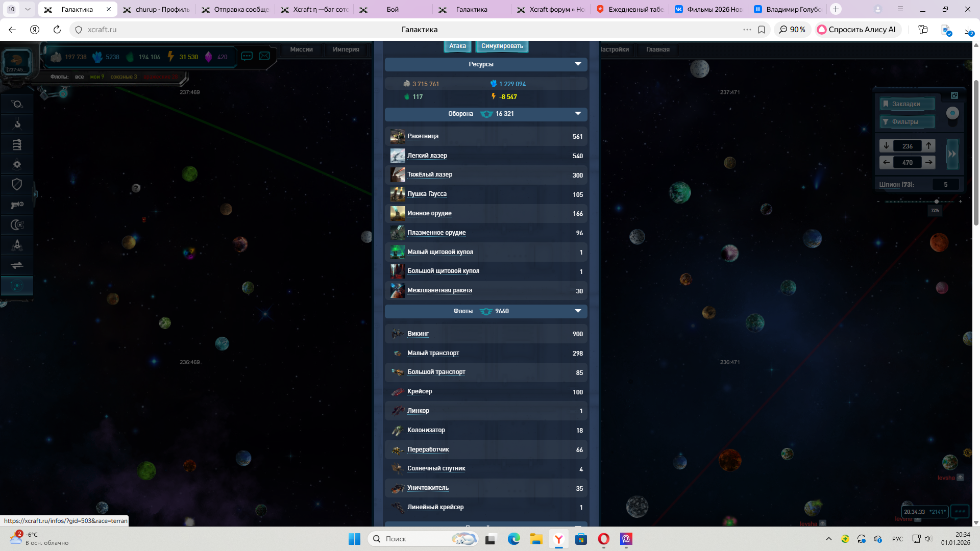Collapse the Ресурсы section

point(578,64)
